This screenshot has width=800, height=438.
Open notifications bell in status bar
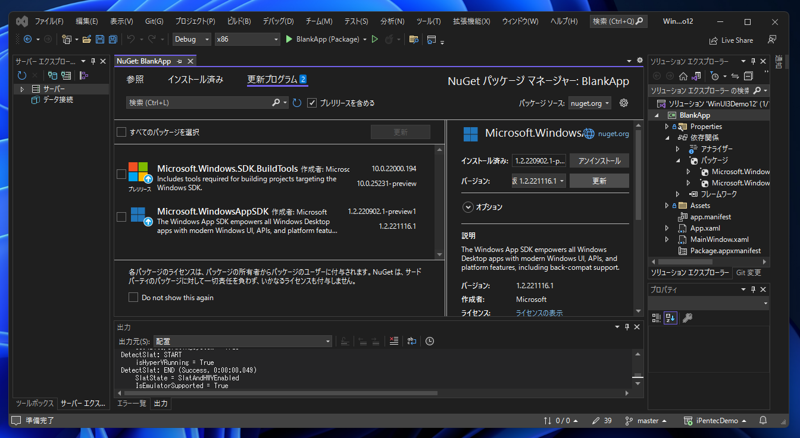pyautogui.click(x=763, y=420)
